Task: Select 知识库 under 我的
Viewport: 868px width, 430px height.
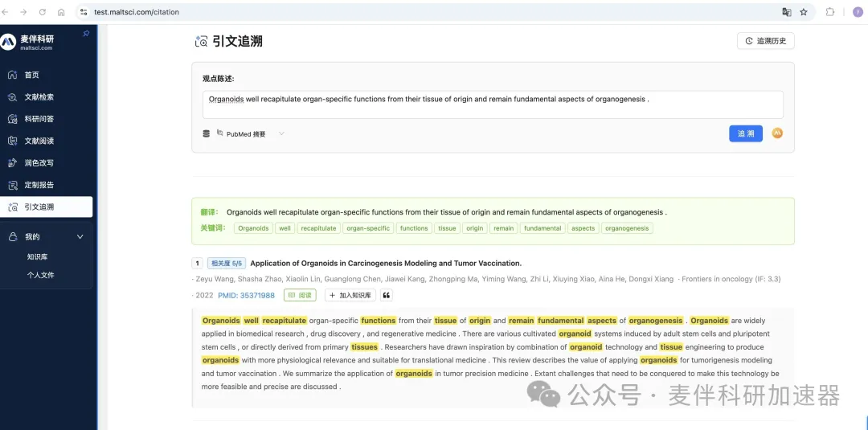Action: click(x=37, y=257)
